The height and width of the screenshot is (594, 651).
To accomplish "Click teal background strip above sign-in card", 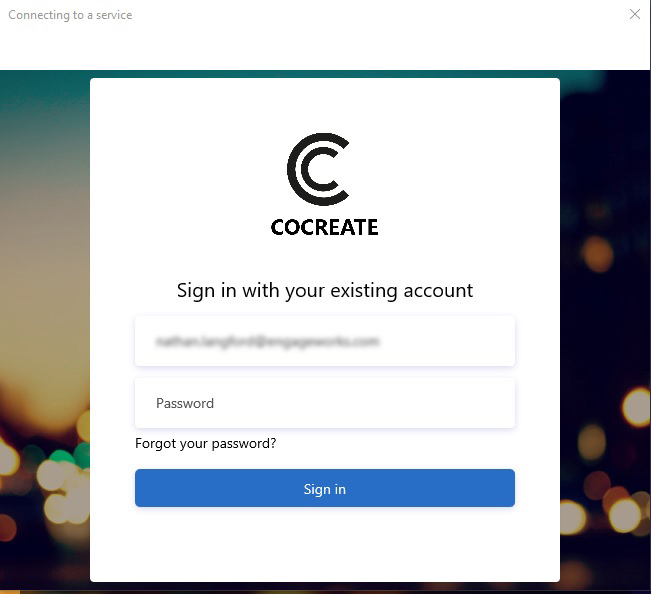I will click(x=325, y=74).
